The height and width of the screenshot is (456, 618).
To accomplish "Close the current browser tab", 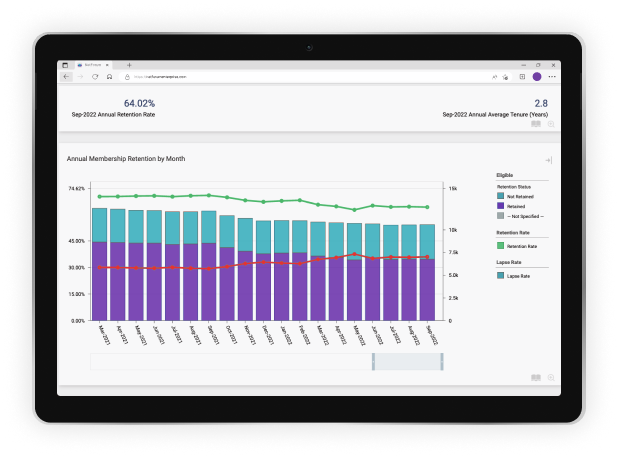I will pos(107,65).
